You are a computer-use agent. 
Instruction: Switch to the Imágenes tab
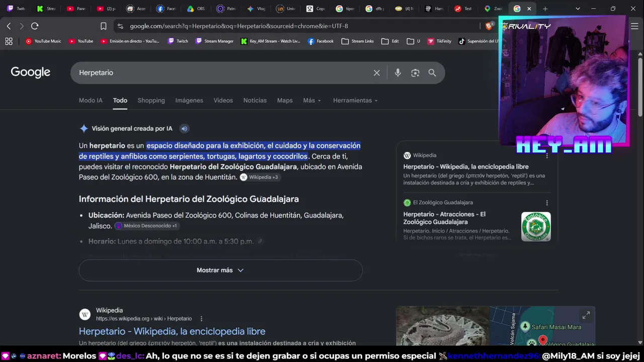[189, 101]
